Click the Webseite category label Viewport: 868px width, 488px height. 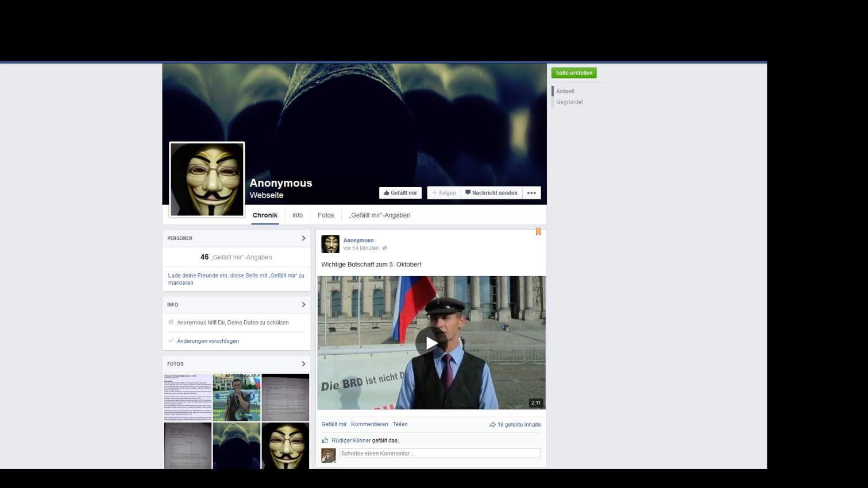[267, 195]
